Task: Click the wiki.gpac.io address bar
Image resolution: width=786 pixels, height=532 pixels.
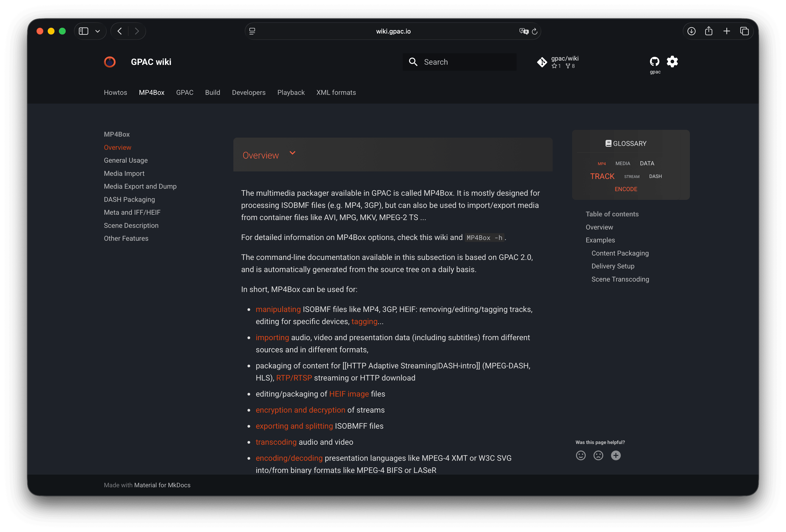Action: click(x=393, y=31)
